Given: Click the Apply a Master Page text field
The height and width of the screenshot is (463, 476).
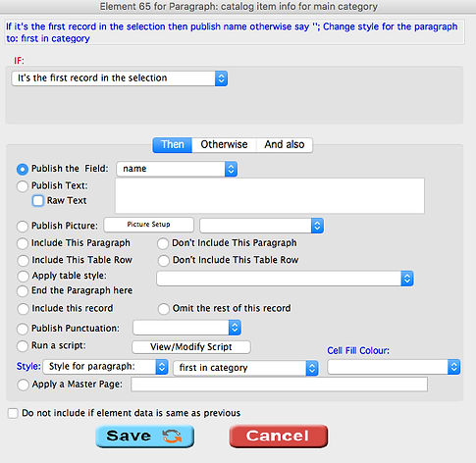Looking at the screenshot, I should pyautogui.click(x=280, y=385).
